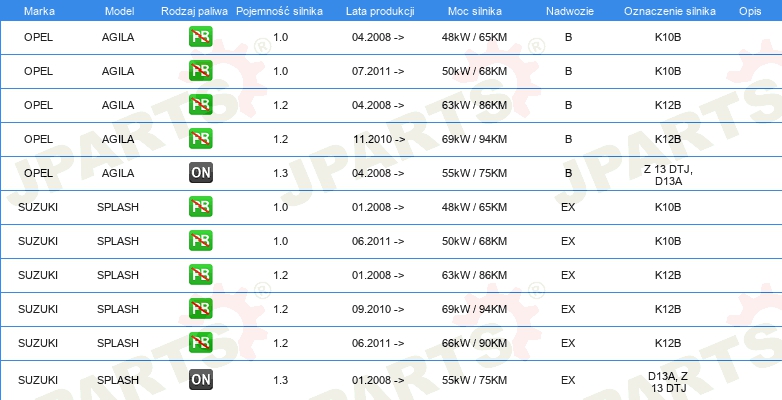Click SPLASH in the 66kW / 90KM row
Screen dimensions: 782x400
pyautogui.click(x=118, y=343)
